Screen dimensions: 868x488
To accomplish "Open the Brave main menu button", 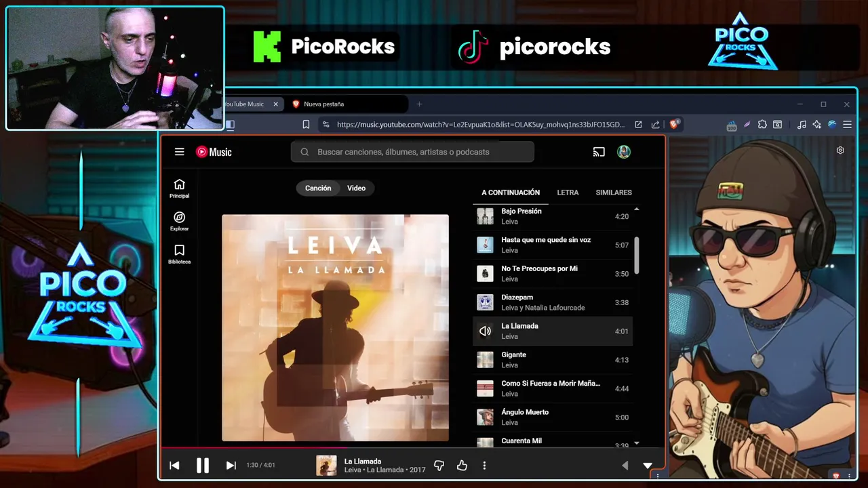I will click(847, 125).
